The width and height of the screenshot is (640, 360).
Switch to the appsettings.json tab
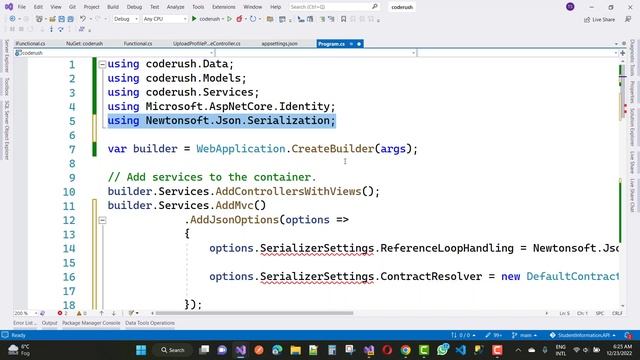pyautogui.click(x=280, y=44)
